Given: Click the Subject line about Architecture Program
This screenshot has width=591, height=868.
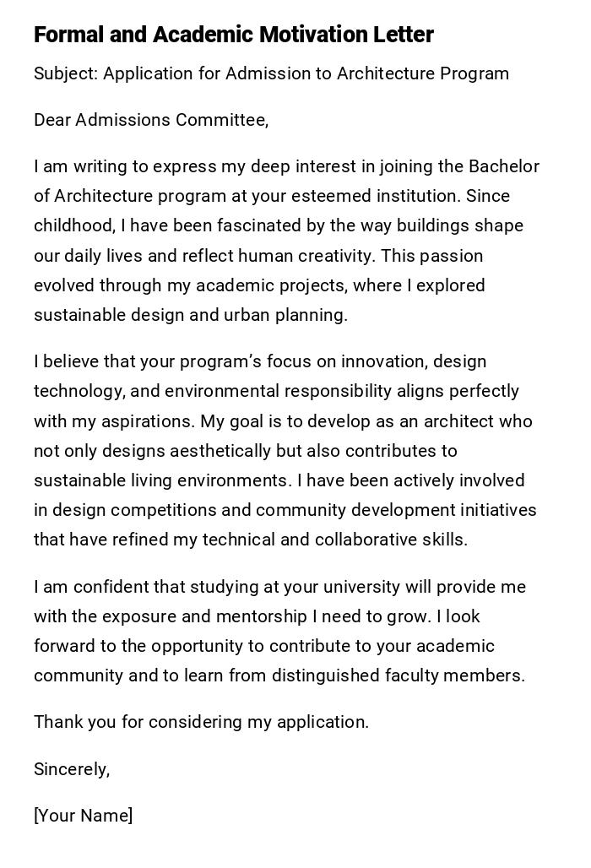Looking at the screenshot, I should coord(271,73).
